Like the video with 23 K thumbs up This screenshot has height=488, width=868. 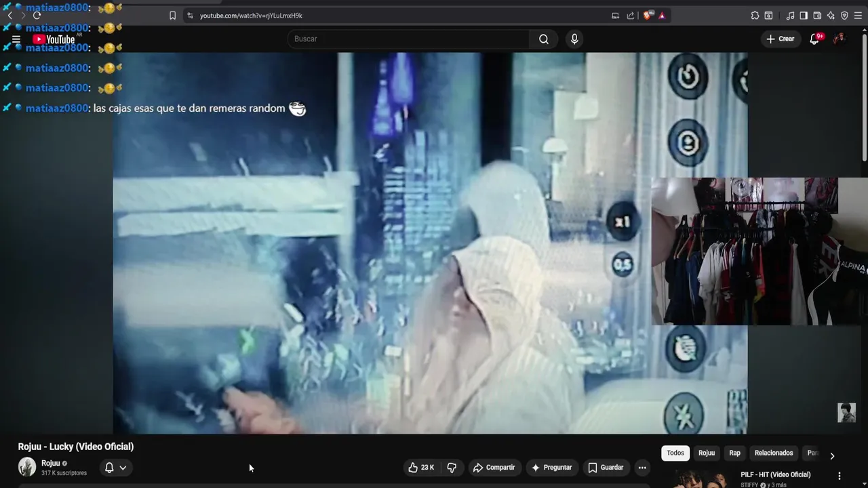421,468
